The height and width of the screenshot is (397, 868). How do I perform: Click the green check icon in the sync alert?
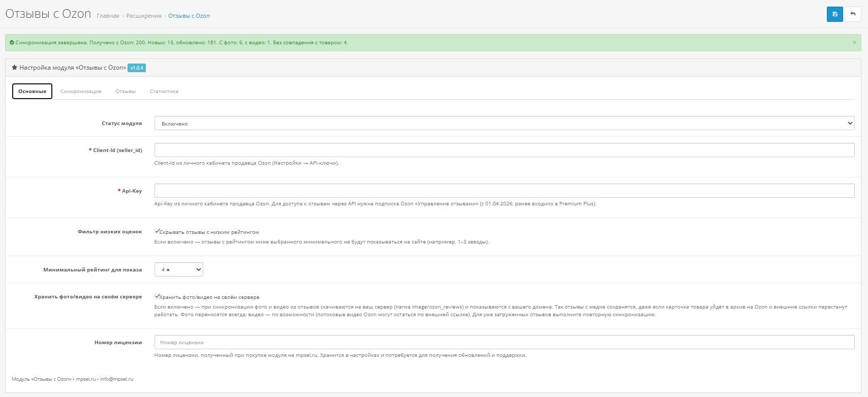12,43
